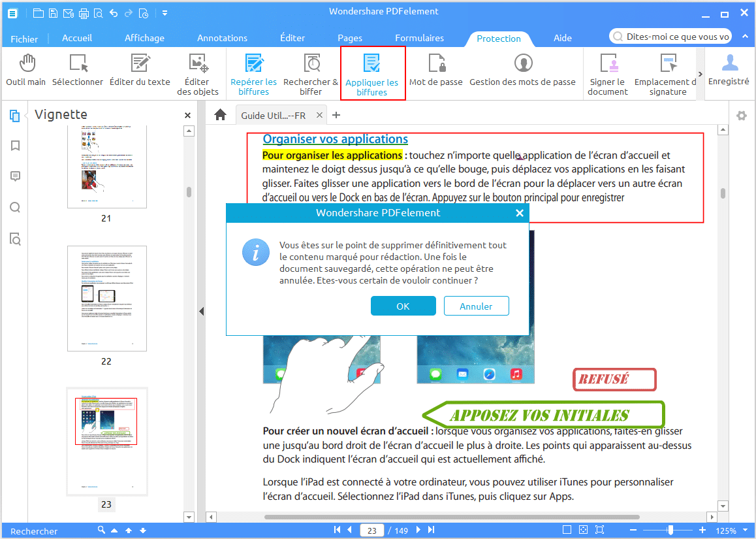Open properties gear icon at right edge
The width and height of the screenshot is (756, 539).
[742, 116]
